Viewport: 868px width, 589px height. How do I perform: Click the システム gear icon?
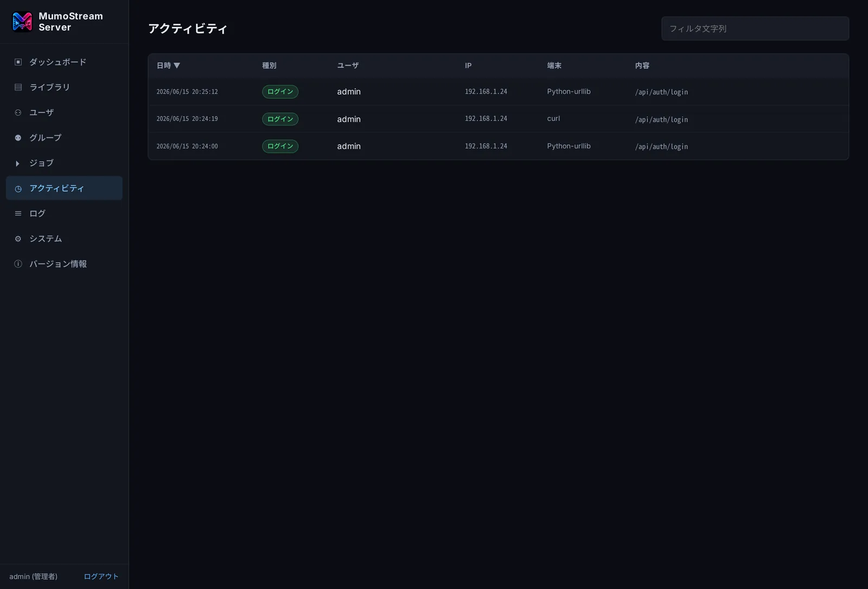coord(18,239)
